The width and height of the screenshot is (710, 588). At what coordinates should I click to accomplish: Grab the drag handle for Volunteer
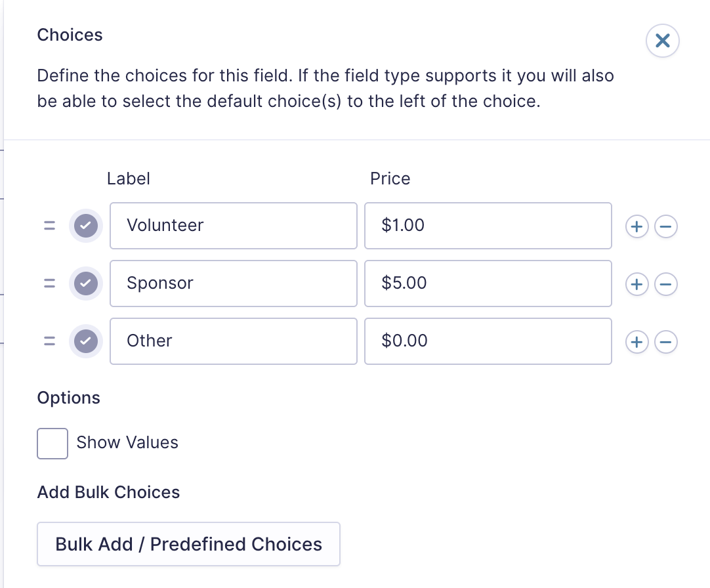click(49, 226)
